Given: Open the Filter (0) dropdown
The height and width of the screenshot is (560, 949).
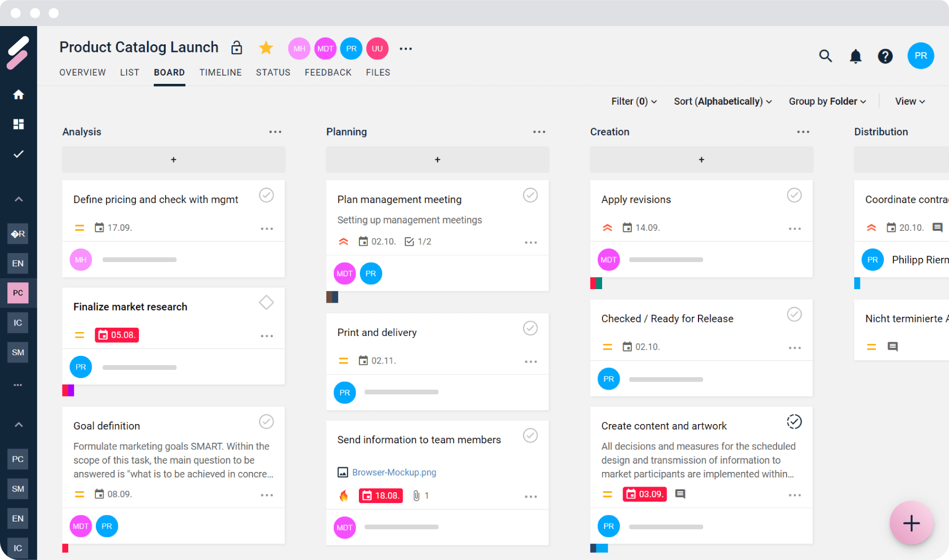Looking at the screenshot, I should click(633, 101).
